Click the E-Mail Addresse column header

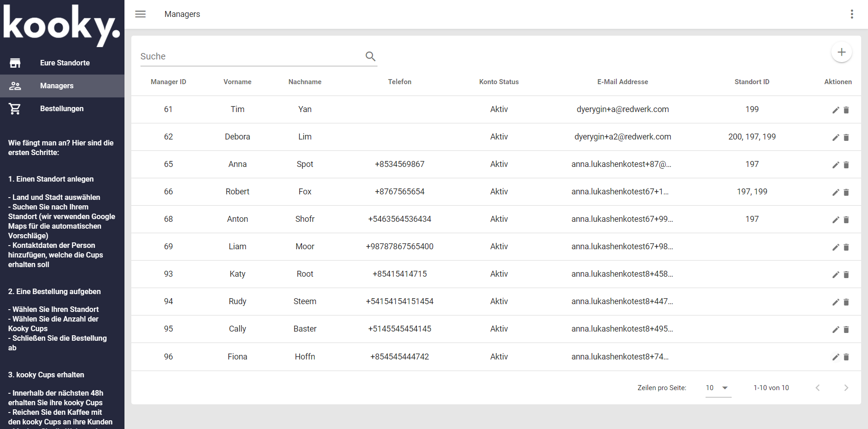pyautogui.click(x=623, y=82)
